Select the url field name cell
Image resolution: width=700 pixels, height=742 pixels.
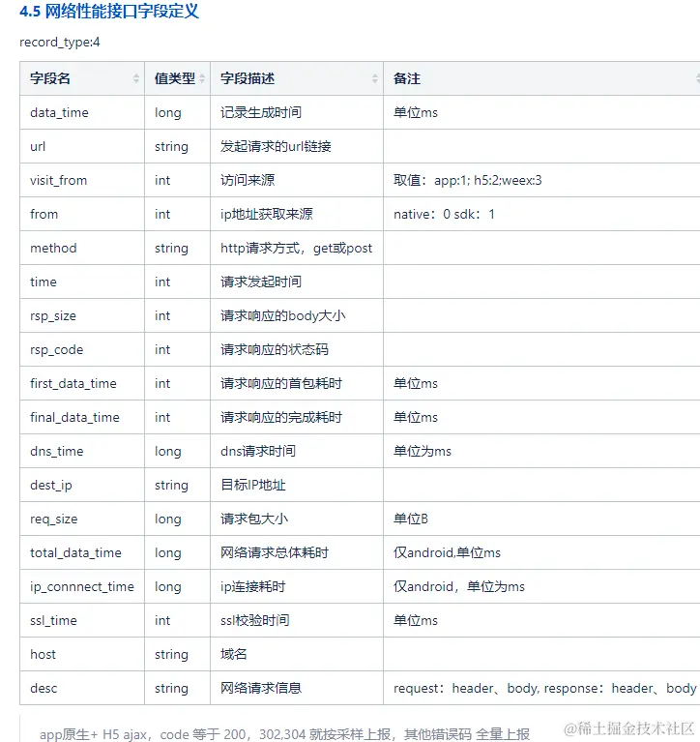point(82,146)
